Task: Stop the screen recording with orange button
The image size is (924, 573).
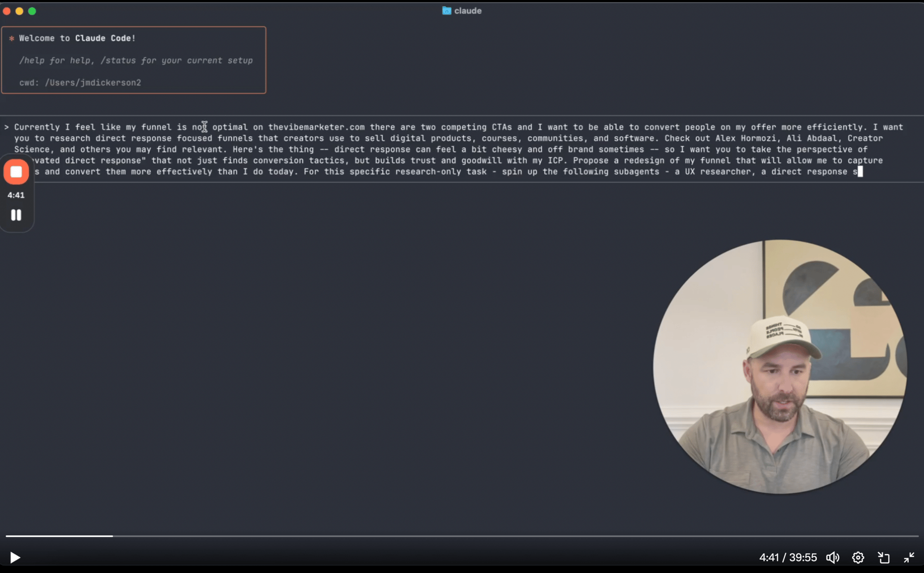Action: tap(16, 172)
